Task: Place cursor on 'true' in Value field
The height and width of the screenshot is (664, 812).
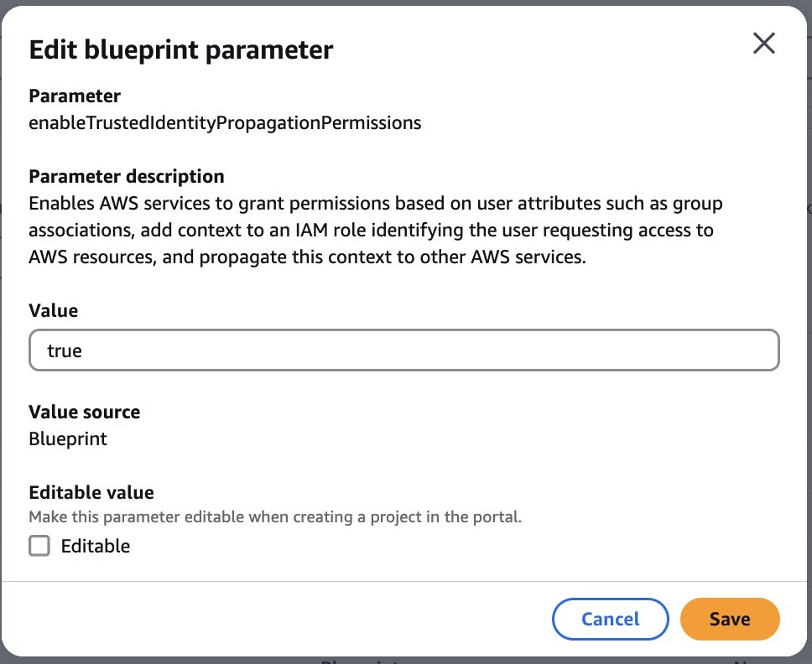Action: tap(65, 350)
